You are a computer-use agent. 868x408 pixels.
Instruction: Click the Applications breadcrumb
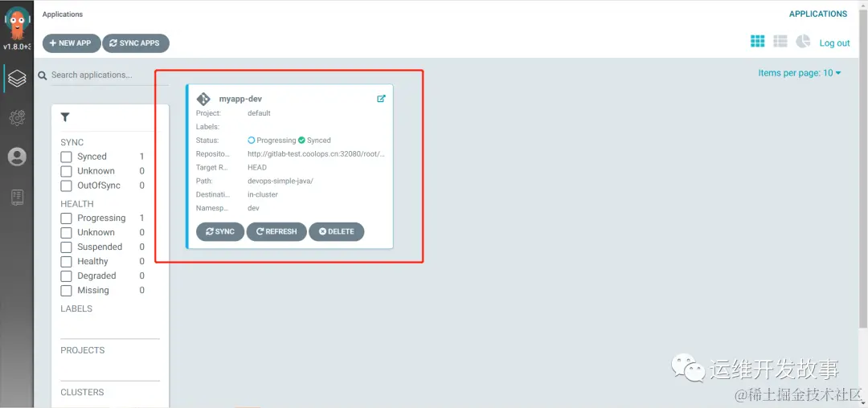pos(63,14)
